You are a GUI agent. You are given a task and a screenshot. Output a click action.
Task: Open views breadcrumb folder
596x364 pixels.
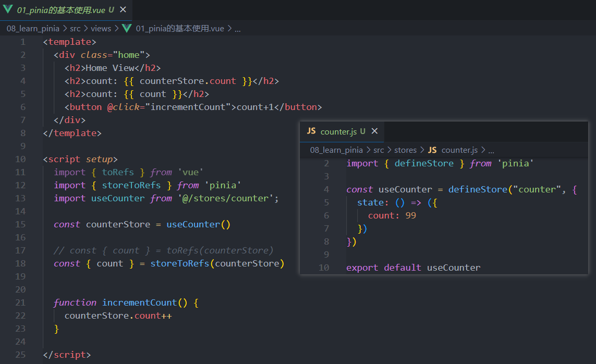(101, 29)
